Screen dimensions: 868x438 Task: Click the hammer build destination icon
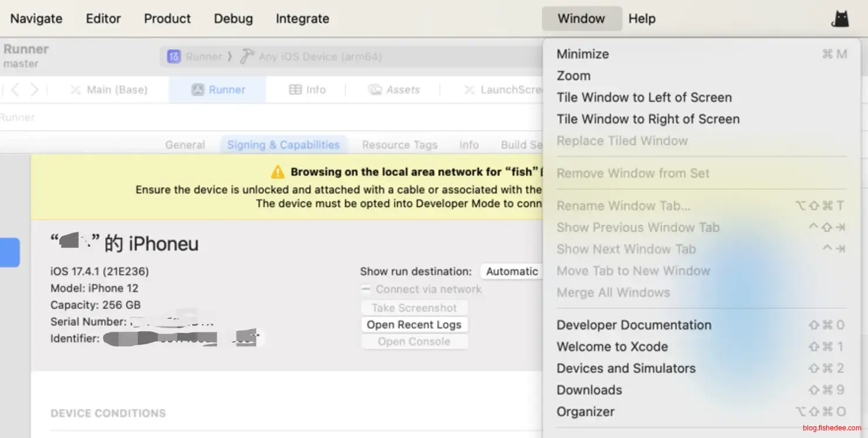click(247, 56)
